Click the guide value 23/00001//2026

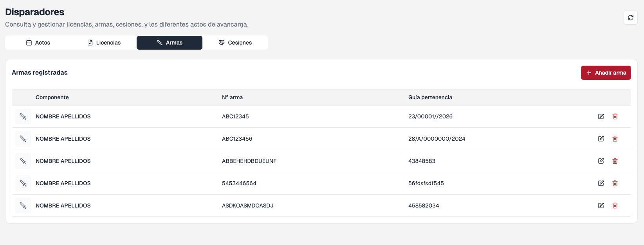point(430,116)
